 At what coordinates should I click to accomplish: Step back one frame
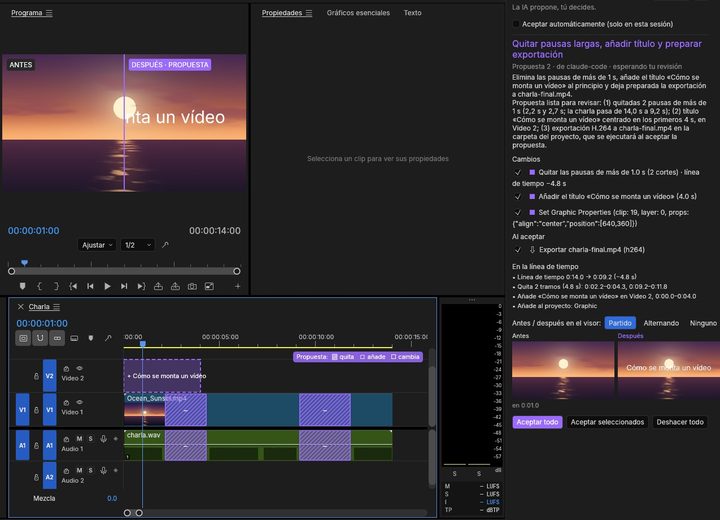(90, 286)
